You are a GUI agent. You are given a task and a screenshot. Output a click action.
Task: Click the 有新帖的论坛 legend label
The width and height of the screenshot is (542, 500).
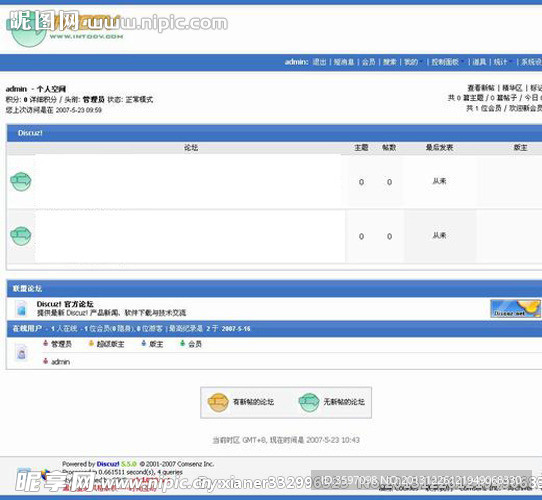pyautogui.click(x=253, y=402)
